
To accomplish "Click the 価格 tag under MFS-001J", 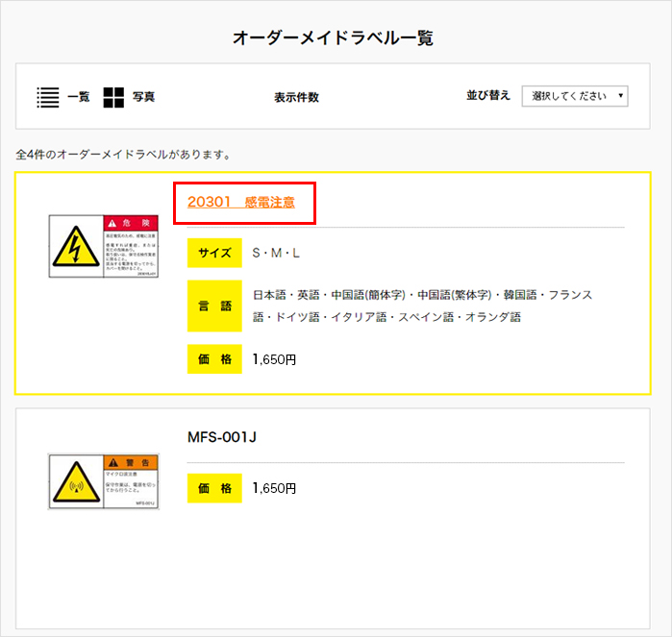I will [x=214, y=488].
